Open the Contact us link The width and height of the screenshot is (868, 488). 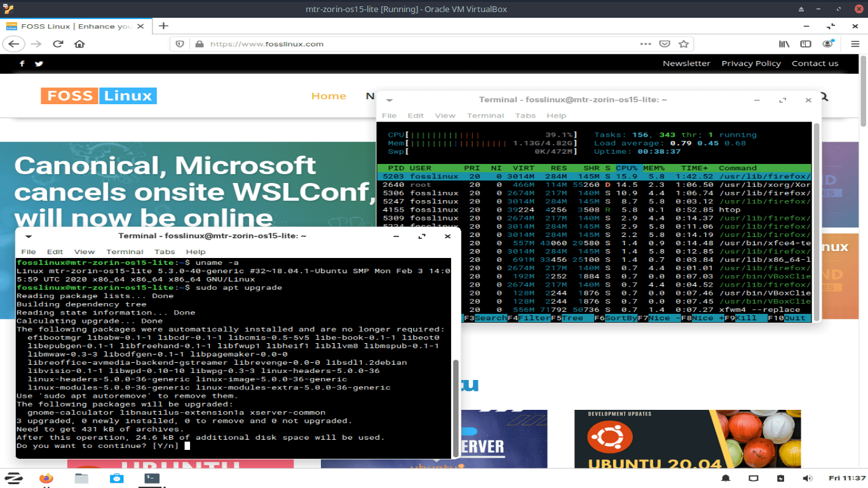[x=815, y=64]
